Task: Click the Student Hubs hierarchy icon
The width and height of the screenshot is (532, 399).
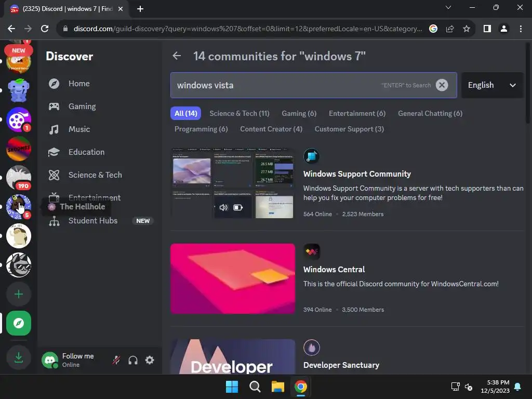Action: click(x=54, y=221)
